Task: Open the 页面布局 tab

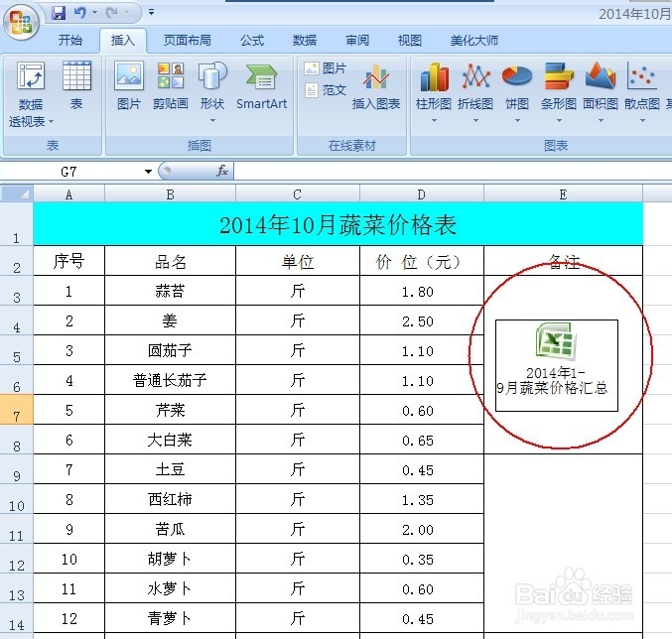Action: point(188,41)
